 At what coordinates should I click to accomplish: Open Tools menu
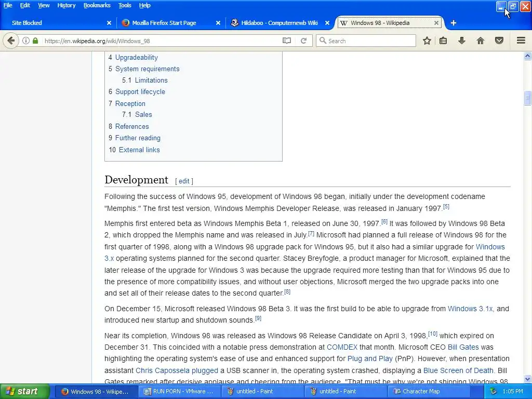pos(125,5)
